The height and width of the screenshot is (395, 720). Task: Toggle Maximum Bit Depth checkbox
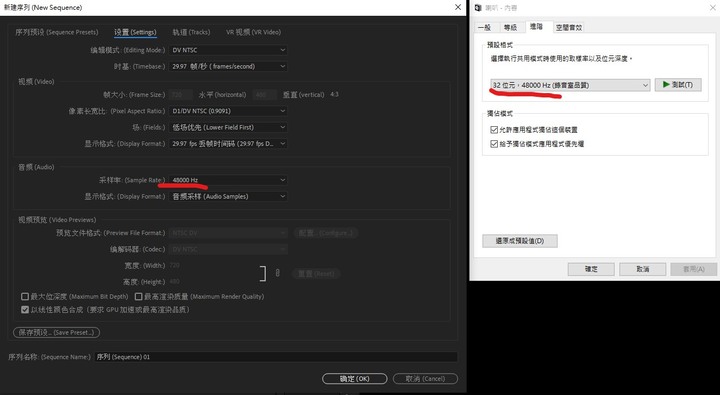[25, 297]
